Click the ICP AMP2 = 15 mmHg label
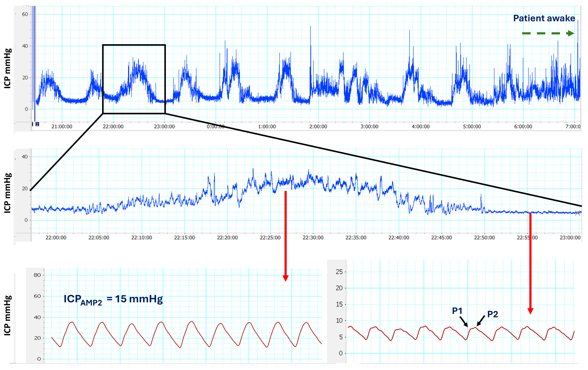 point(113,299)
